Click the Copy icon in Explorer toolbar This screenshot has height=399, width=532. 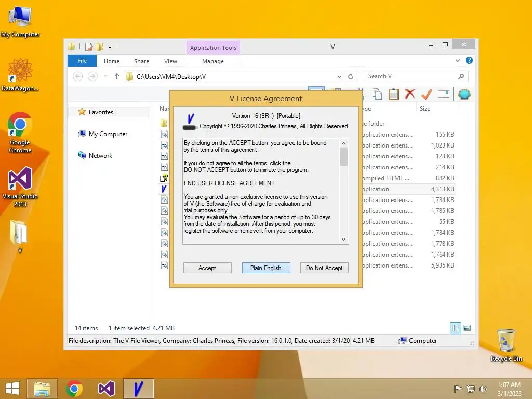pos(377,94)
